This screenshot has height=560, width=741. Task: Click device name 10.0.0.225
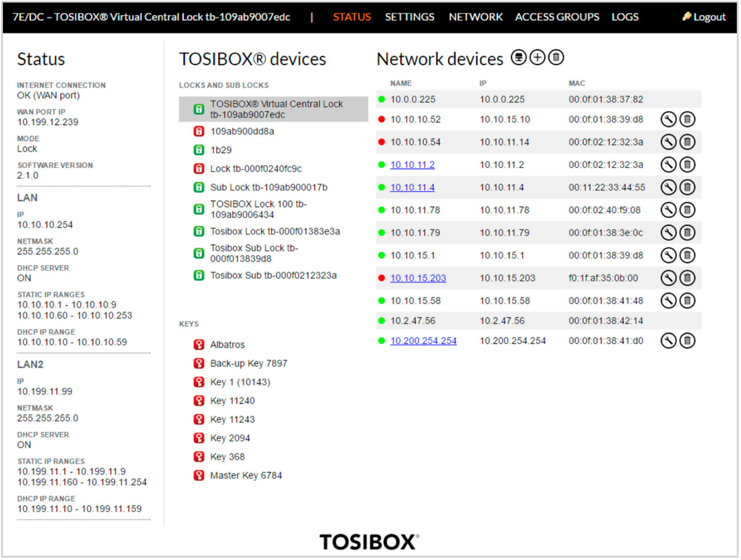point(413,99)
